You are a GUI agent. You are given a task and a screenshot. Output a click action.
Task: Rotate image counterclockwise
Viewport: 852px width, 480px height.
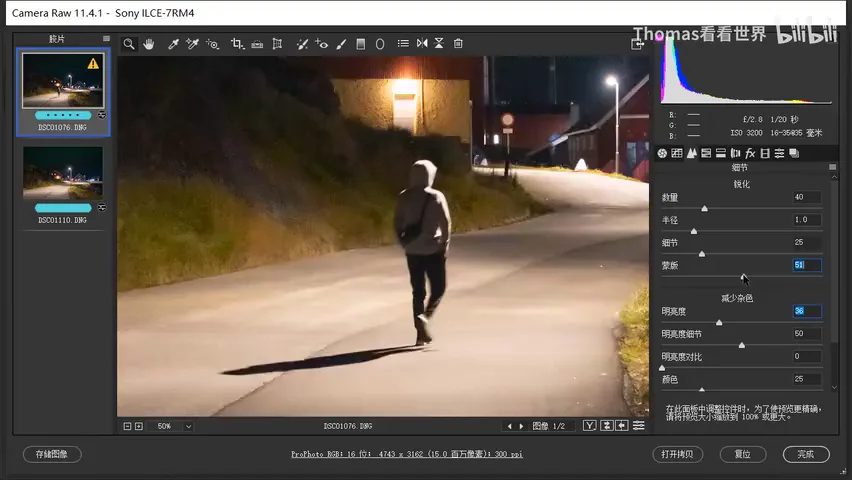coord(422,43)
